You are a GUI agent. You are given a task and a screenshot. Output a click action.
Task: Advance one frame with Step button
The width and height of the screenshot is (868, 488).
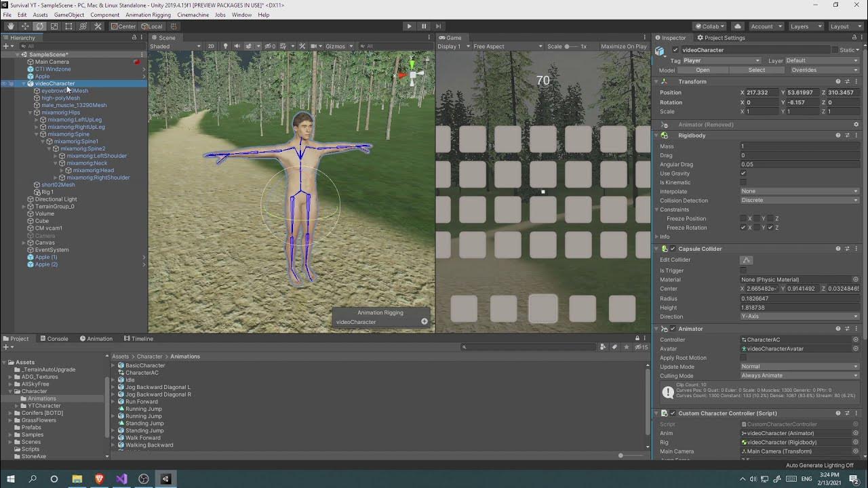pyautogui.click(x=438, y=26)
